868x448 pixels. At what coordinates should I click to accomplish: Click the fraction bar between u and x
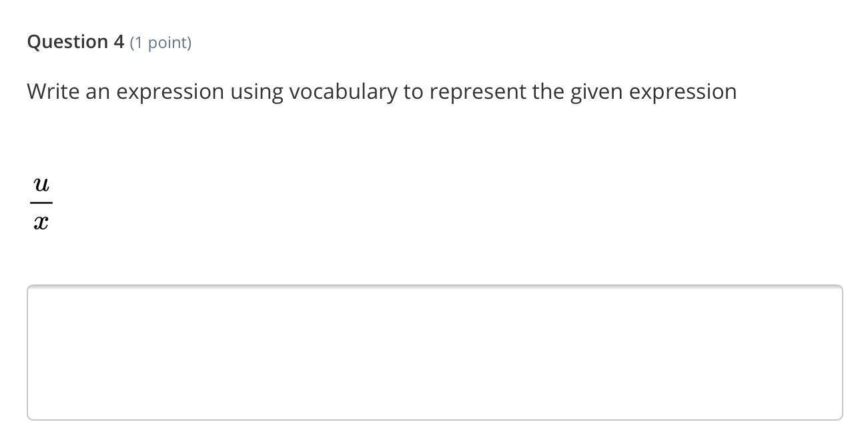click(41, 202)
